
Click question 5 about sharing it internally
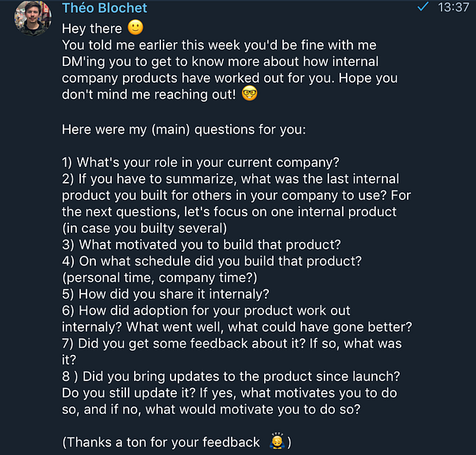tap(165, 295)
